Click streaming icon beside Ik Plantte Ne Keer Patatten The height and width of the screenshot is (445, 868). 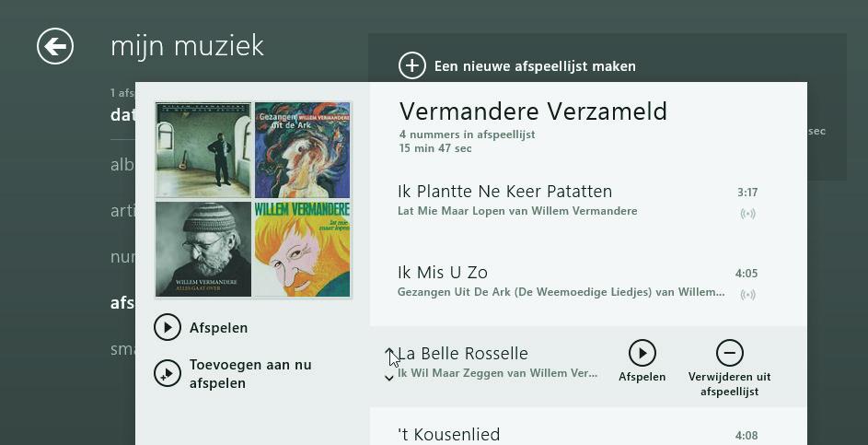(747, 214)
